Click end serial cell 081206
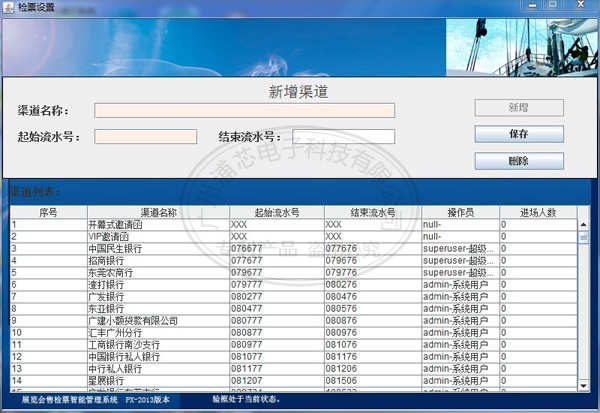600x413 pixels. [373, 369]
